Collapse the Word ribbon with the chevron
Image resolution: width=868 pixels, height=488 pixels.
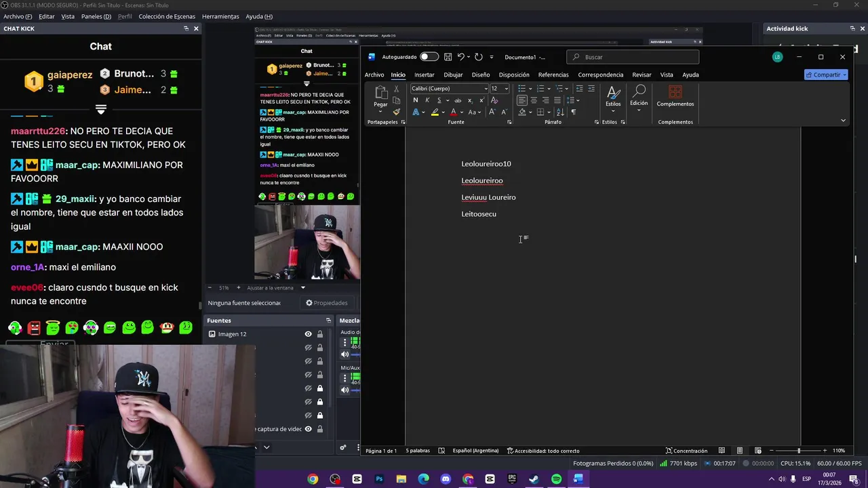(x=843, y=121)
